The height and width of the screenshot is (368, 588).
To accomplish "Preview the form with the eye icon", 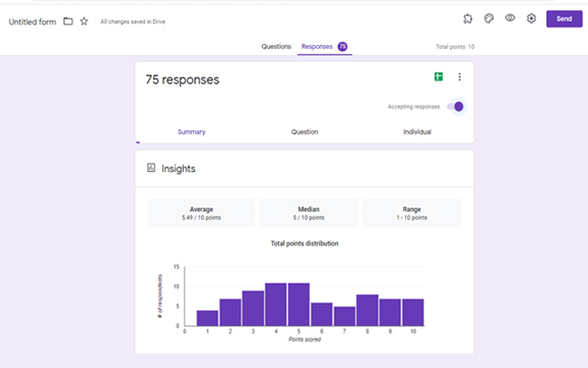I will point(510,18).
